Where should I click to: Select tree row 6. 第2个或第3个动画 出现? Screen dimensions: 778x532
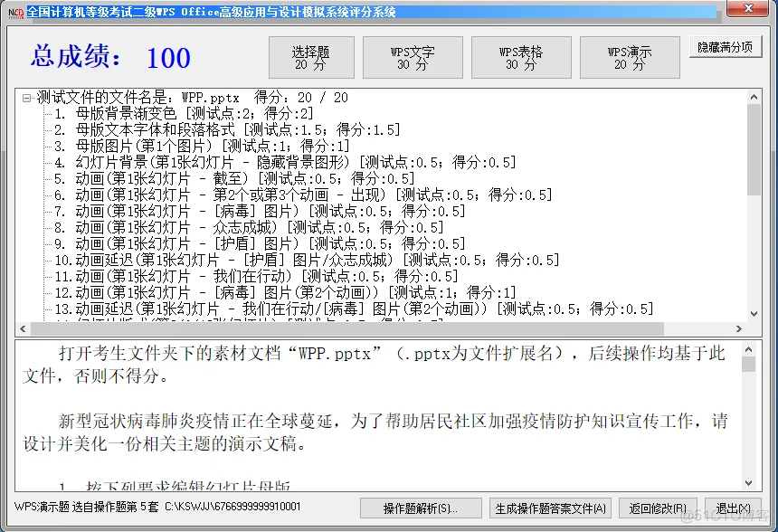click(x=303, y=195)
